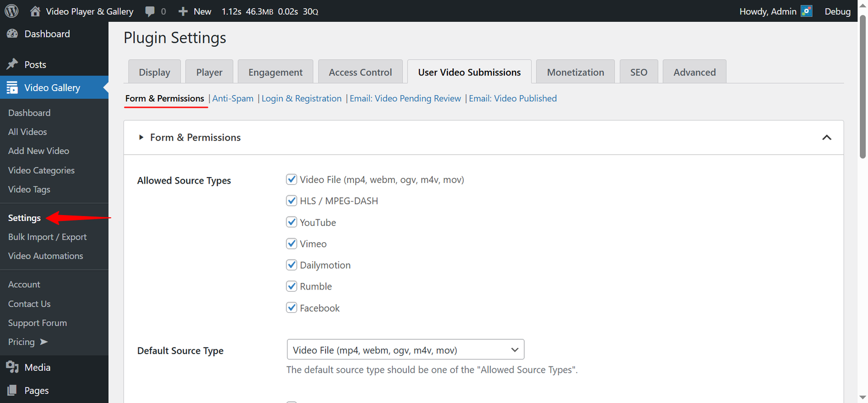Click the scrollbar down arrow
The image size is (868, 403).
tap(863, 398)
